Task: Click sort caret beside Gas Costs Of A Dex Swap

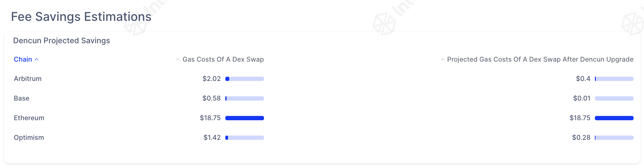Action: point(178,59)
